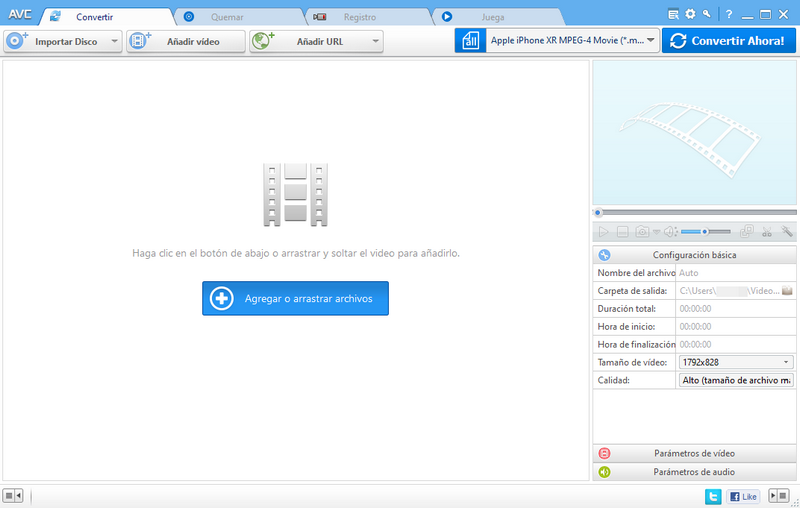Click the film strip placeholder icon
800x508 pixels.
[295, 194]
